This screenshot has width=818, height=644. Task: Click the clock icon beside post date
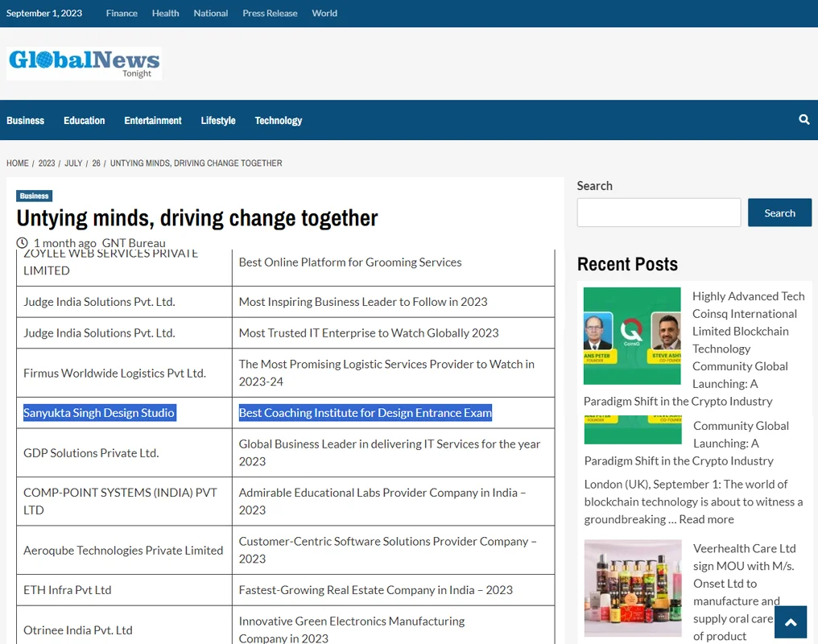pyautogui.click(x=23, y=243)
